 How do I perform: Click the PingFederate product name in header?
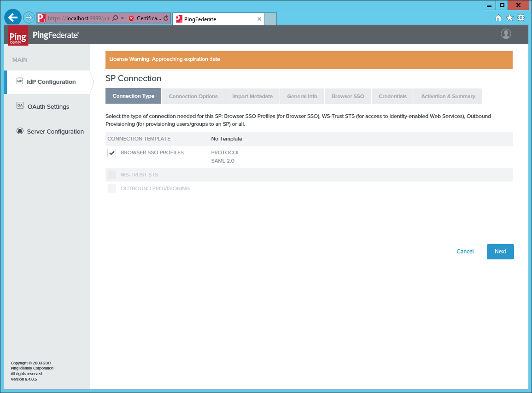coord(56,35)
